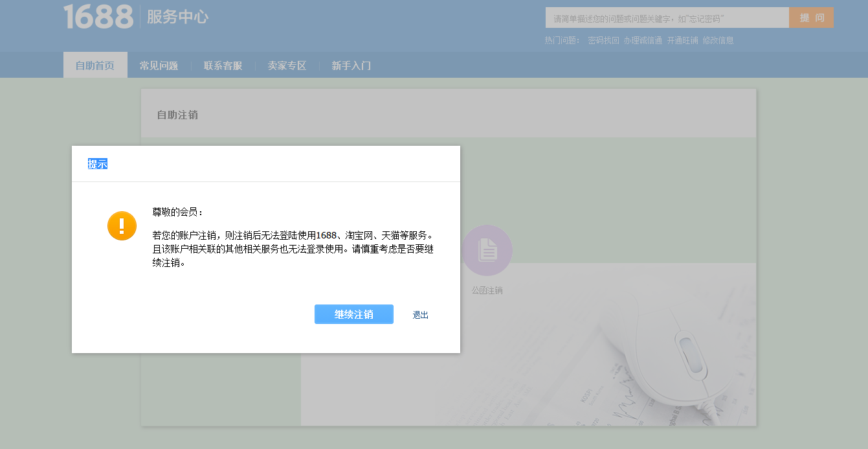Open the 办理诚信通 hot question link
The width and height of the screenshot is (868, 449).
point(643,40)
